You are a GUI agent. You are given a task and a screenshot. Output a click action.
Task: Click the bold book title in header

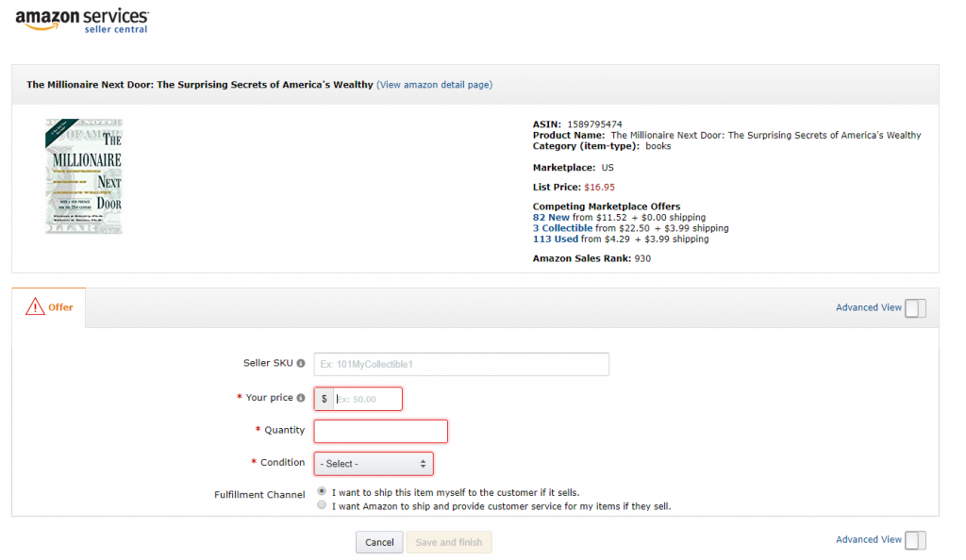click(x=200, y=85)
